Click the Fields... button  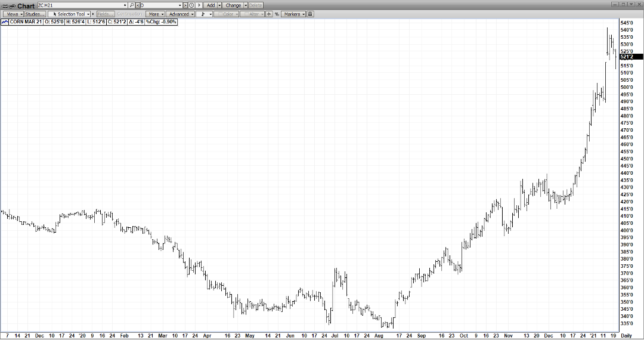pyautogui.click(x=106, y=14)
